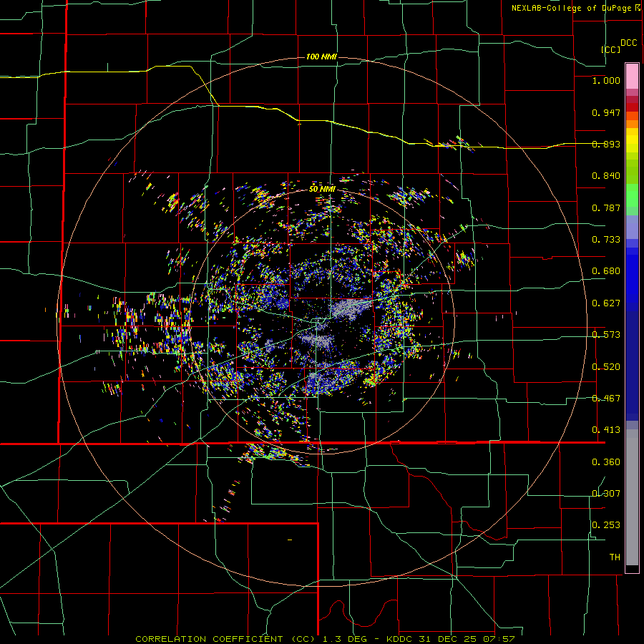Select the 0.573 legend value
The width and height of the screenshot is (644, 644).
(606, 334)
